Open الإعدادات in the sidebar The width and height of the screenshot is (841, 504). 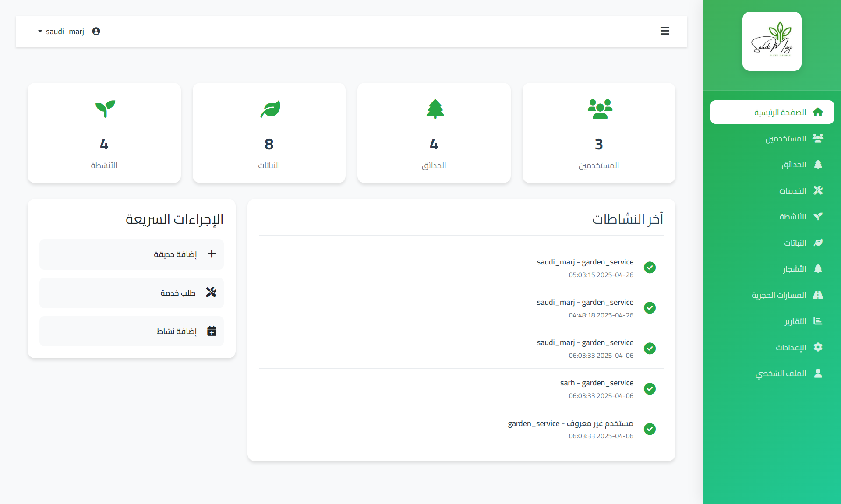coord(772,347)
